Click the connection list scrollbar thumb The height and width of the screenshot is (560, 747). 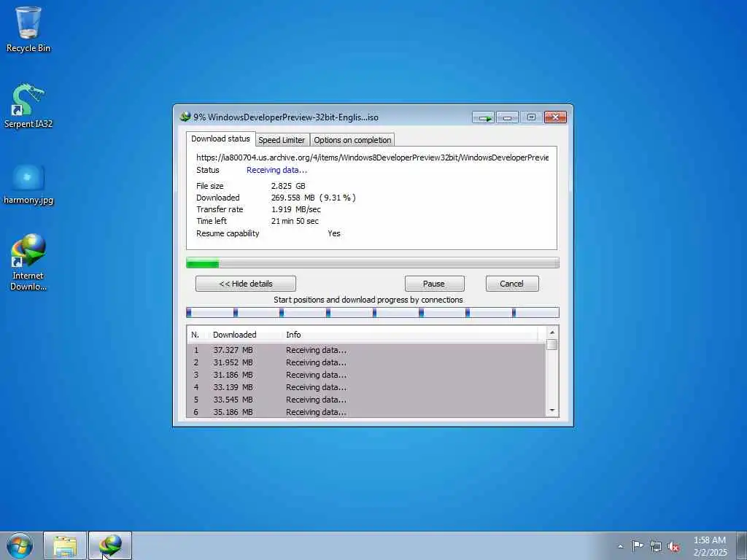[x=552, y=345]
